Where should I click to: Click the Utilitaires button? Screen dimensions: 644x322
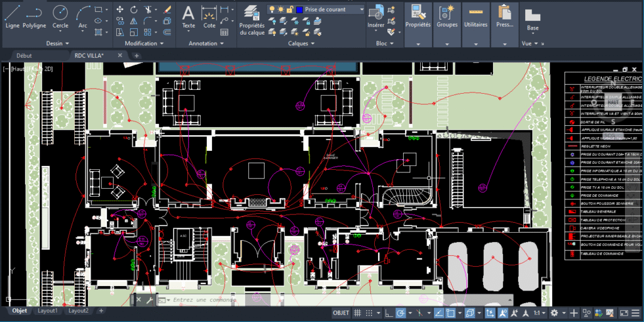475,25
